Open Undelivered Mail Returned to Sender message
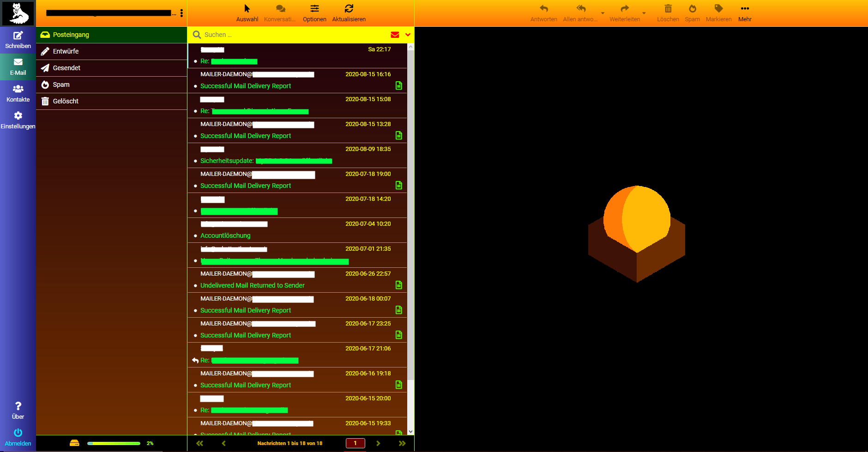The image size is (868, 452). 252,285
